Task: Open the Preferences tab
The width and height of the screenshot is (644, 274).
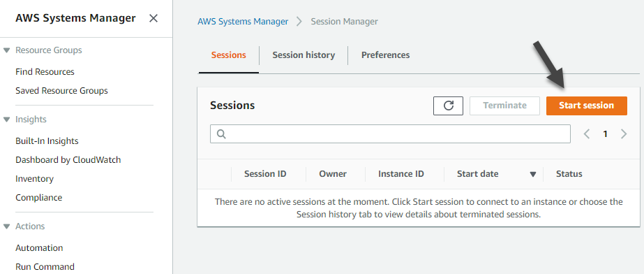Action: tap(385, 55)
